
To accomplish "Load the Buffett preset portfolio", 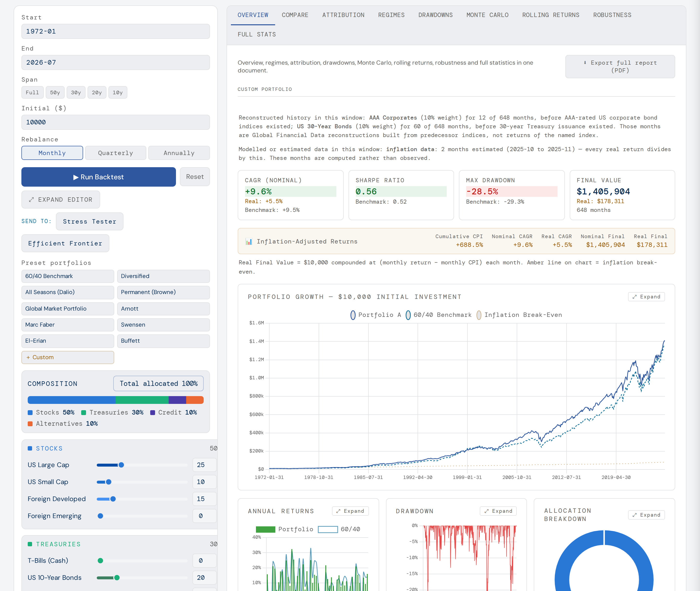I will click(164, 341).
